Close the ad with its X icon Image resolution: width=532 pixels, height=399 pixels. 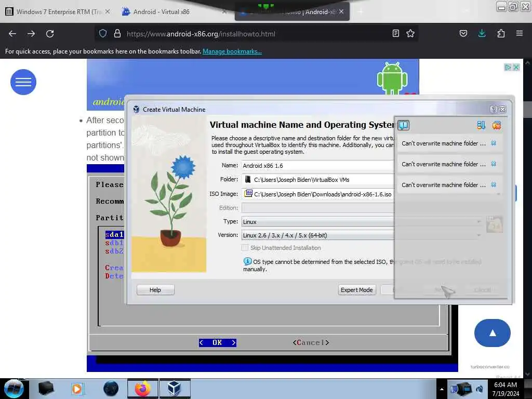[x=516, y=67]
